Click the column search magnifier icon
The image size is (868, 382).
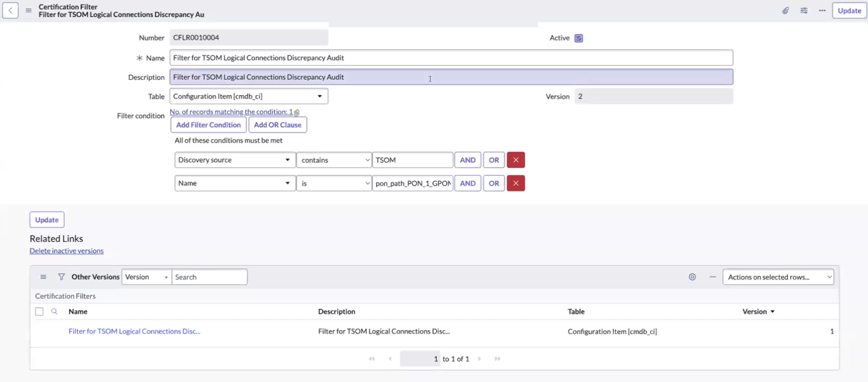(x=55, y=312)
